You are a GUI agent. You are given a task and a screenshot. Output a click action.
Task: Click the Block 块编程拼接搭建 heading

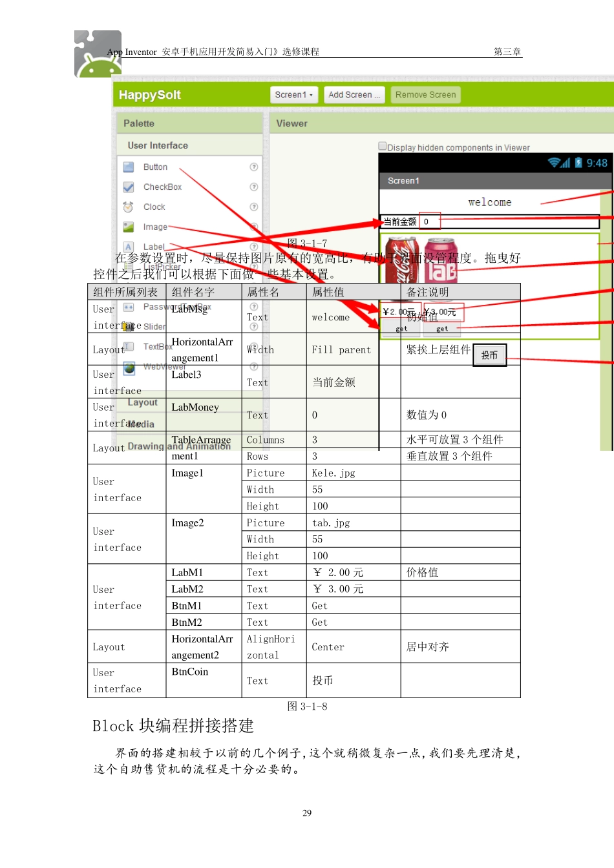pos(173,726)
